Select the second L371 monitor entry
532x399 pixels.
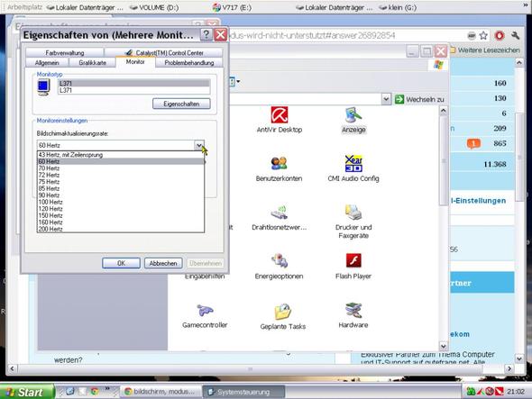134,90
